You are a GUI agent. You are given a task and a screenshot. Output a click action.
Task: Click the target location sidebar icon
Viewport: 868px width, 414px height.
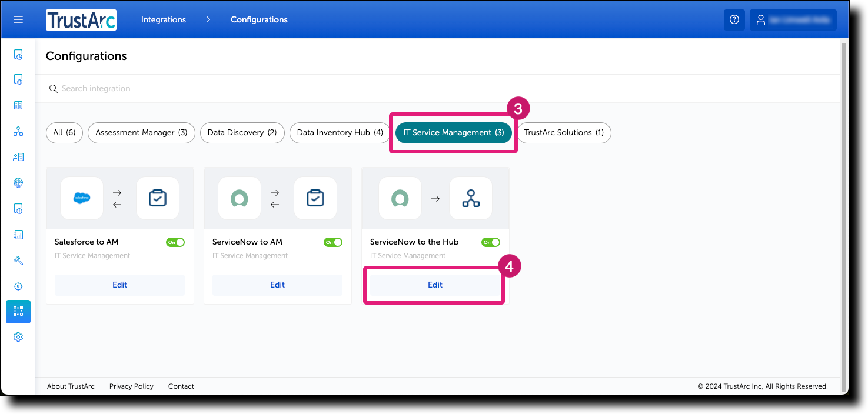18,286
